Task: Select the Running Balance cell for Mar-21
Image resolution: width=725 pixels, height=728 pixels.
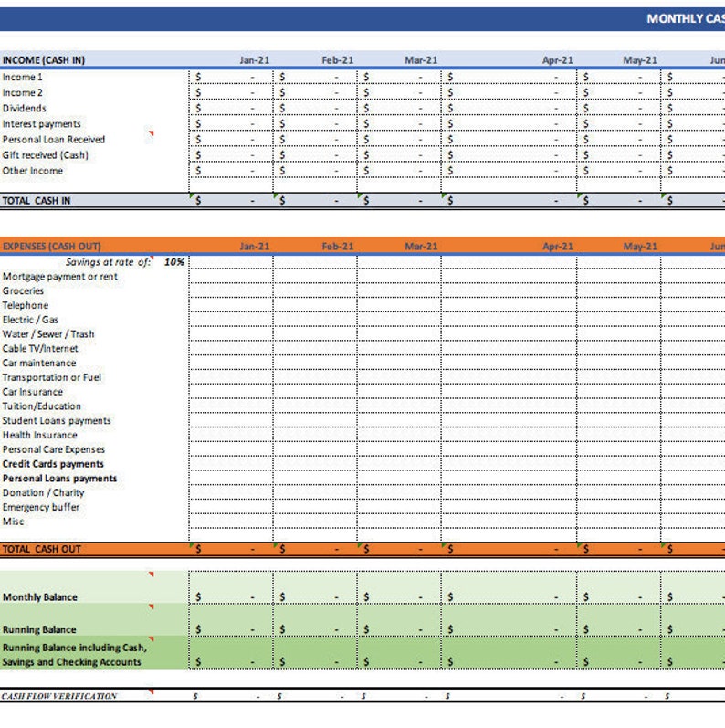Action: coord(399,620)
